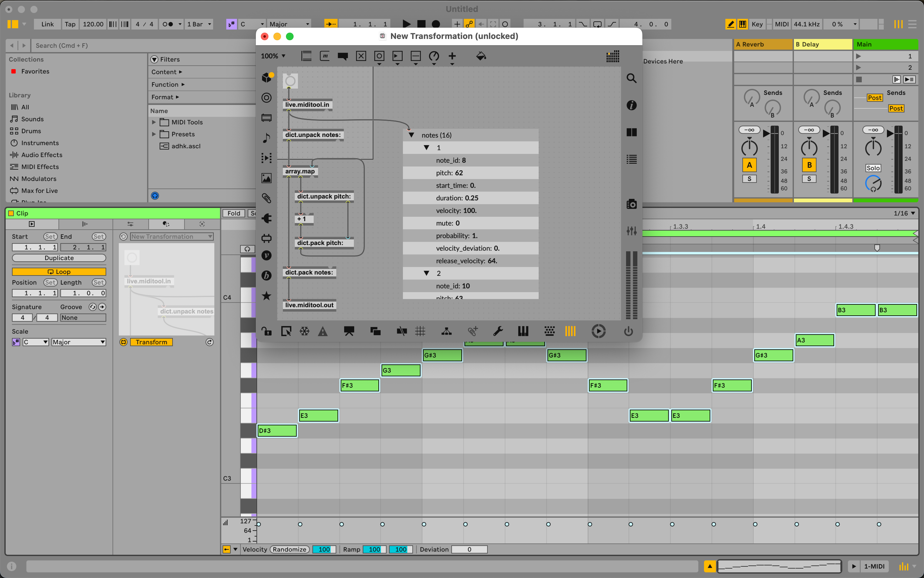Toggle the patcher lock icon
Viewport: 924px width, 578px height.
267,331
